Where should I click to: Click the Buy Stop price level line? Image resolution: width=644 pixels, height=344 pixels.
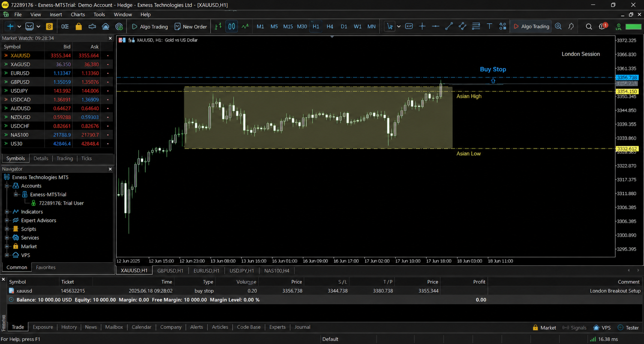366,77
